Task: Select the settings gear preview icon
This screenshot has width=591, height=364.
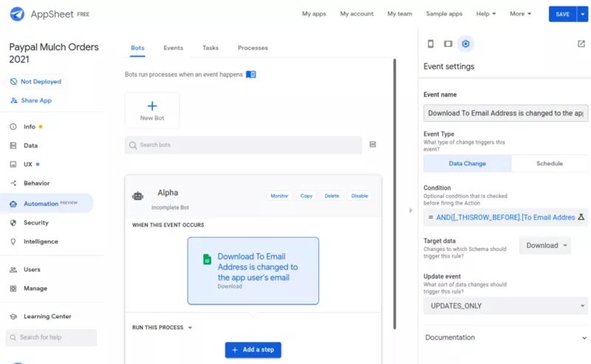Action: (465, 44)
